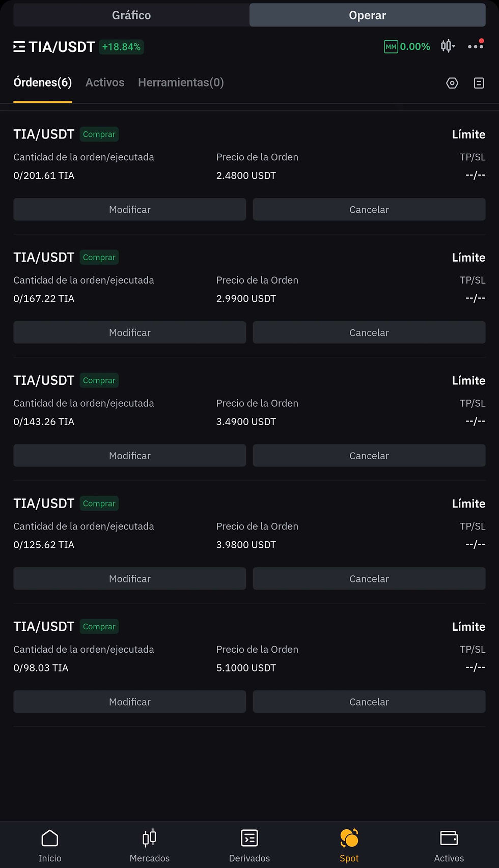Switch to the Gráfico tab
Viewport: 499px width, 868px height.
click(x=131, y=15)
